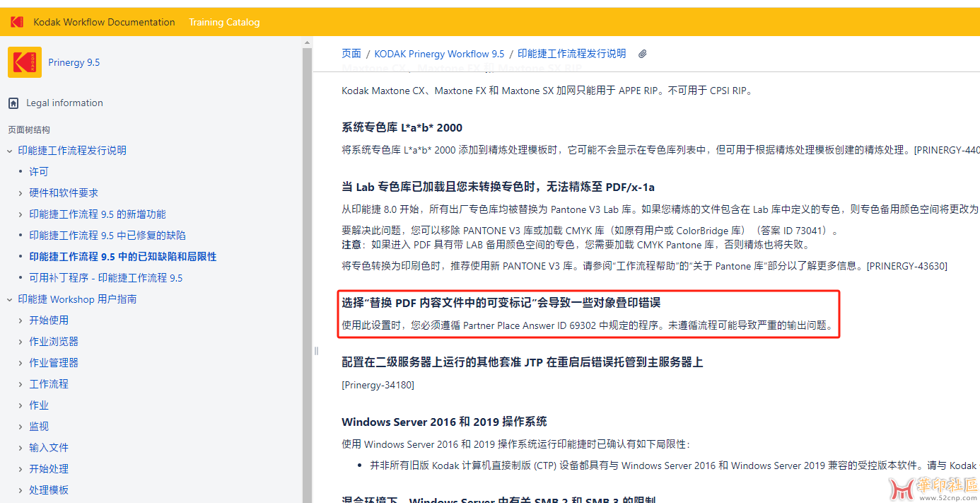Click the 配置在二级服务器上运行的其他套准 JTP heading
This screenshot has width=980, height=503.
[x=522, y=362]
